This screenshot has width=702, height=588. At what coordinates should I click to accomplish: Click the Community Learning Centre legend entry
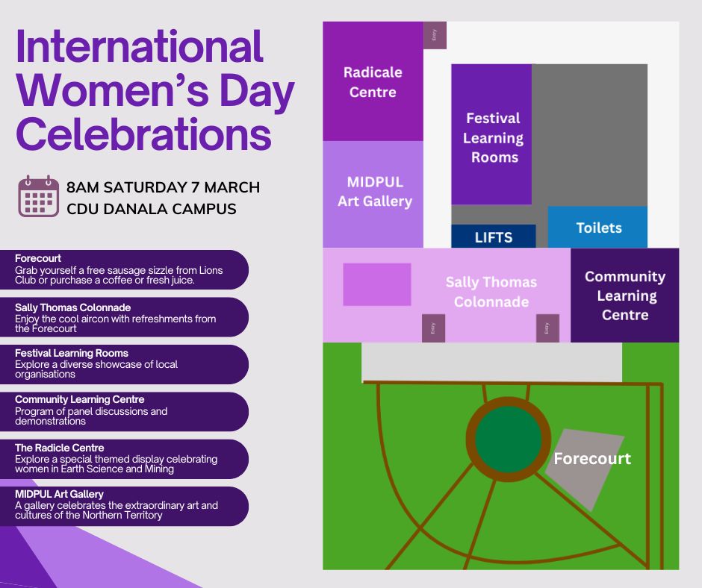[123, 411]
